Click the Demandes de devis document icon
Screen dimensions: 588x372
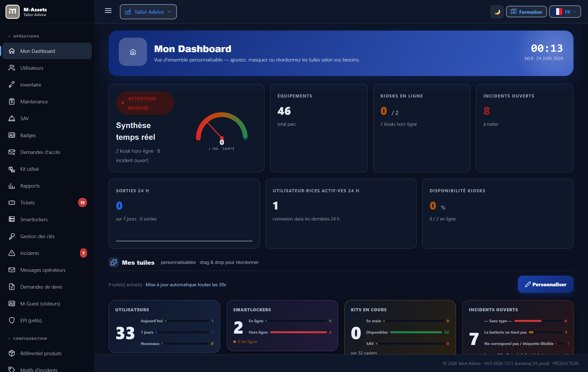(12, 287)
